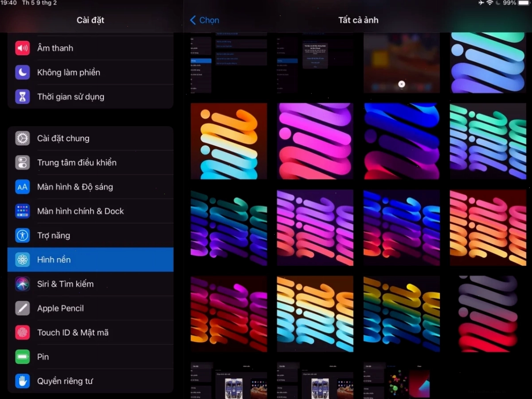Tap the battery icon in status bar

click(524, 3)
